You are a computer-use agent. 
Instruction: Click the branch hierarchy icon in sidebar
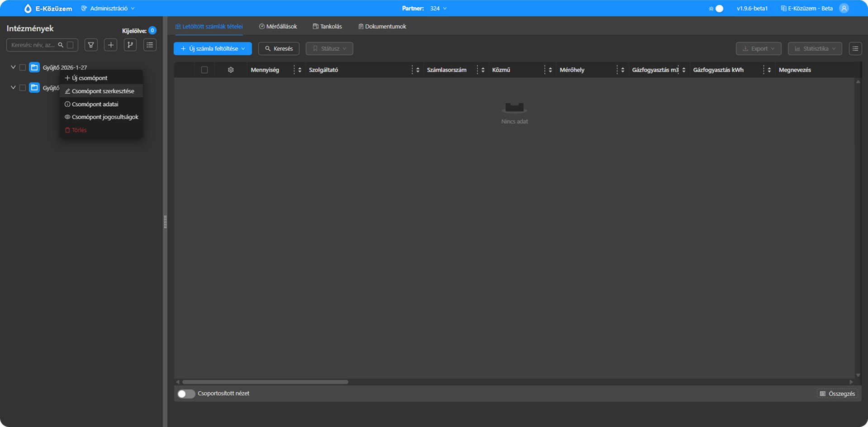coord(130,45)
